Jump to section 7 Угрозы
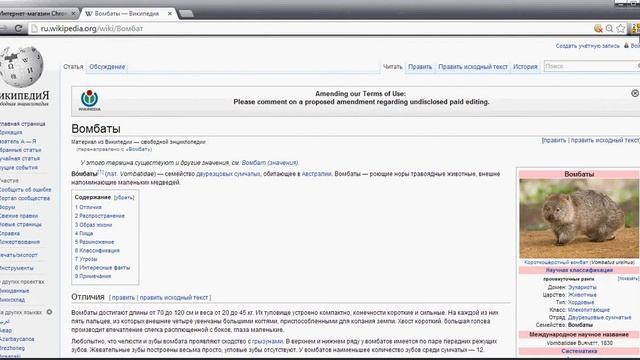The height and width of the screenshot is (360, 640). [x=86, y=259]
